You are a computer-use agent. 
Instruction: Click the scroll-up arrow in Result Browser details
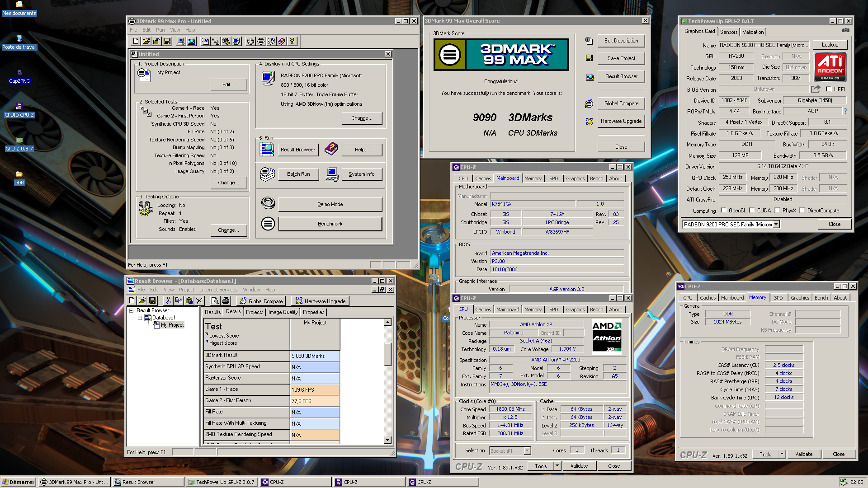tap(388, 322)
